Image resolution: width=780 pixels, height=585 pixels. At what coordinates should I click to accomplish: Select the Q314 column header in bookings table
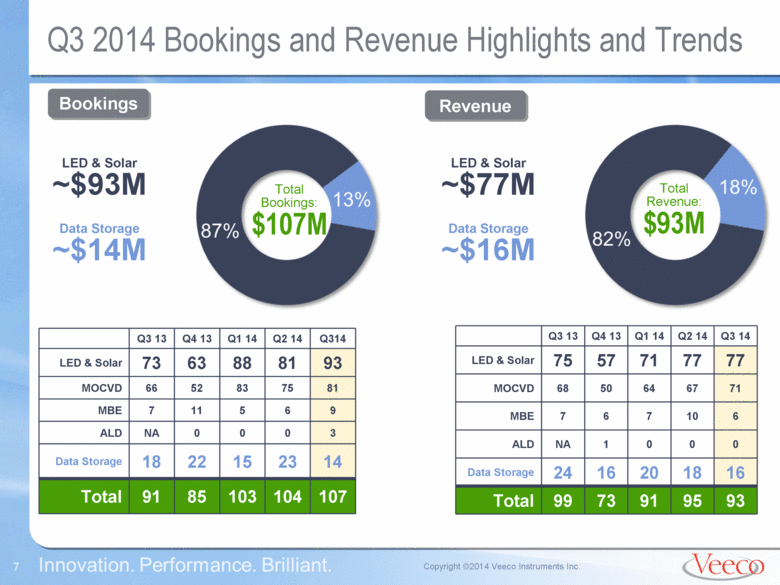pyautogui.click(x=333, y=339)
